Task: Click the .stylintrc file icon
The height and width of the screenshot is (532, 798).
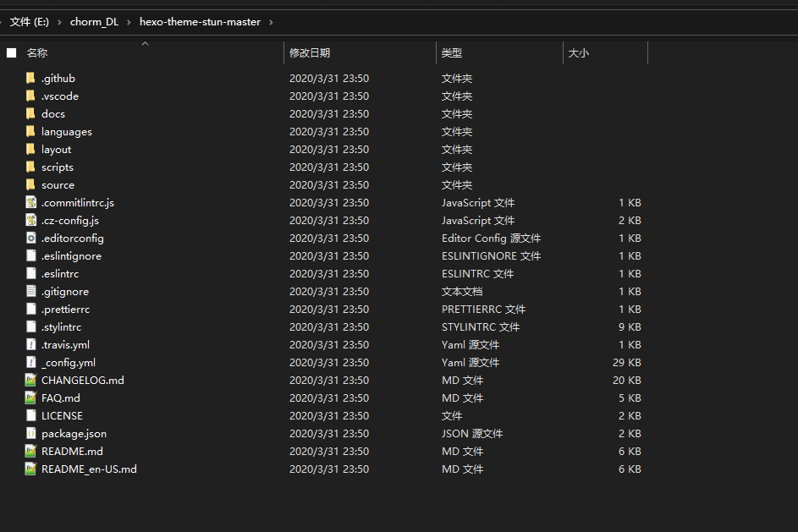Action: (x=31, y=327)
